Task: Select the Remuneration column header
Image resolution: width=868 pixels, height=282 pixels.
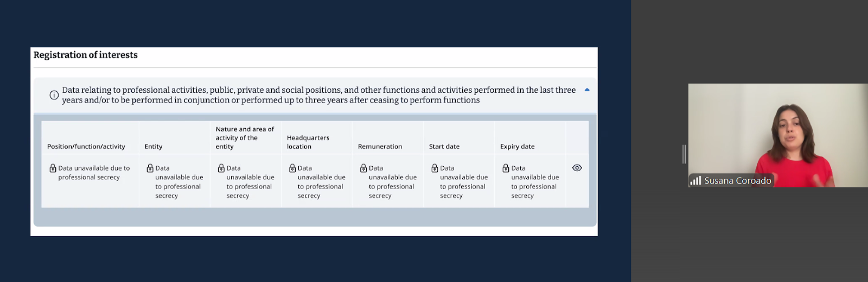Action: (380, 147)
